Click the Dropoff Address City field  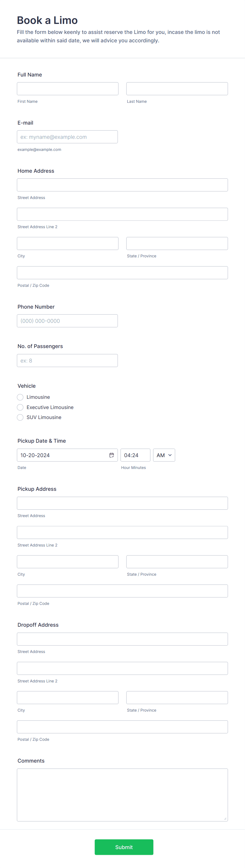click(67, 697)
